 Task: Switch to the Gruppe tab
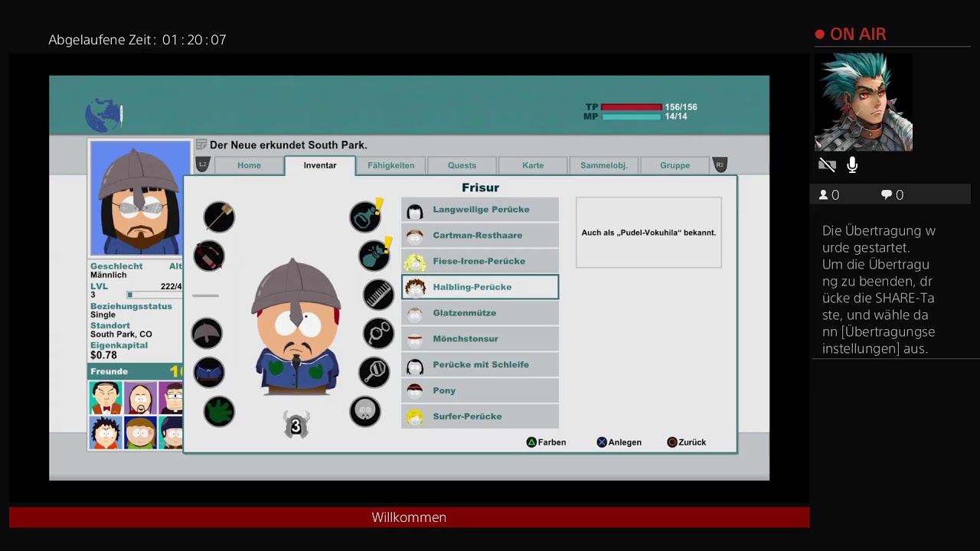[x=675, y=165]
